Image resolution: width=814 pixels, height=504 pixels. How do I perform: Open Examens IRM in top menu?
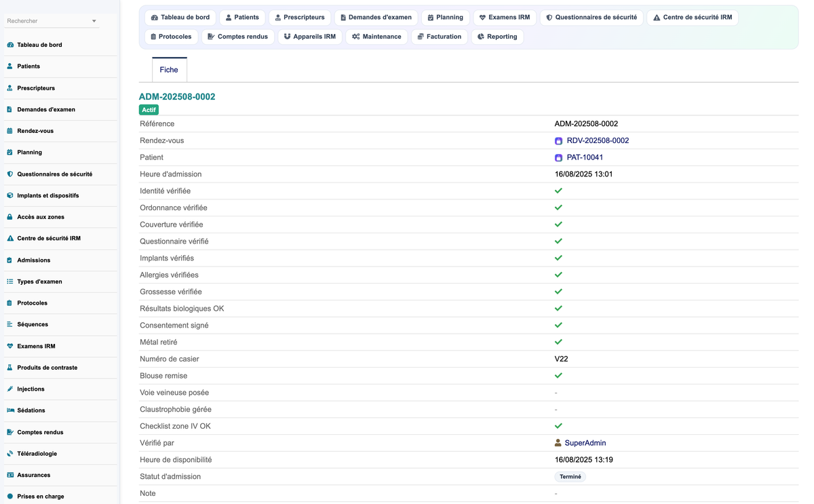click(505, 18)
